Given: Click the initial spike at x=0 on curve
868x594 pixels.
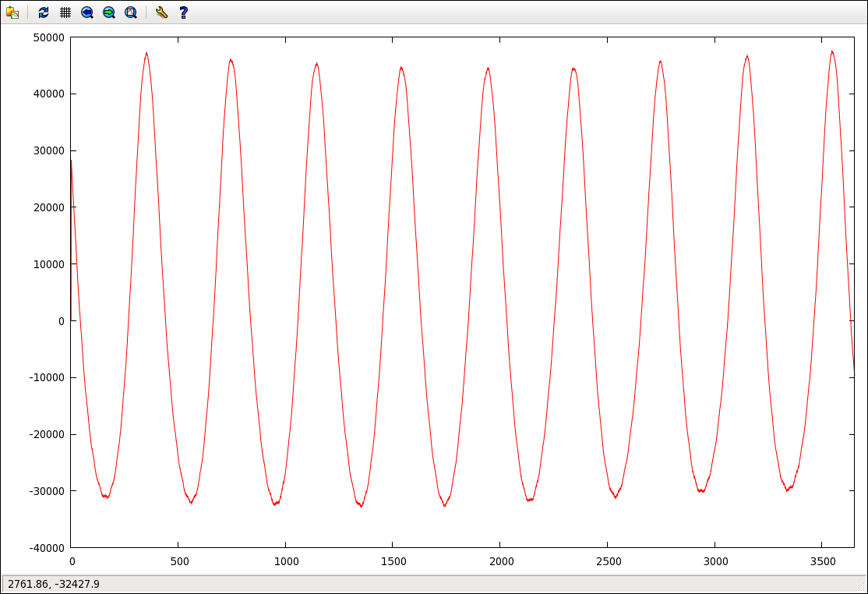Looking at the screenshot, I should pos(72,161).
